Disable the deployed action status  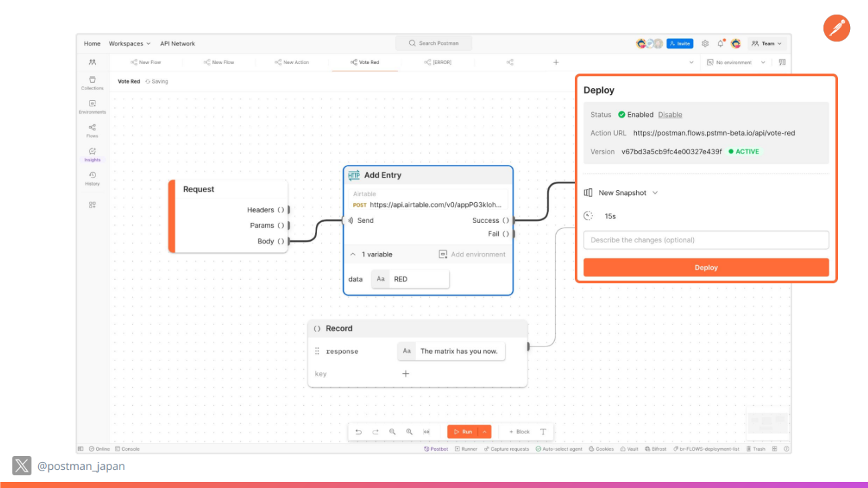tap(670, 115)
